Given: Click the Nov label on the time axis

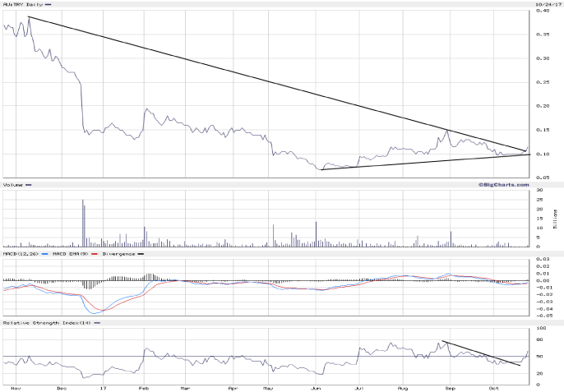Looking at the screenshot, I should (x=14, y=385).
